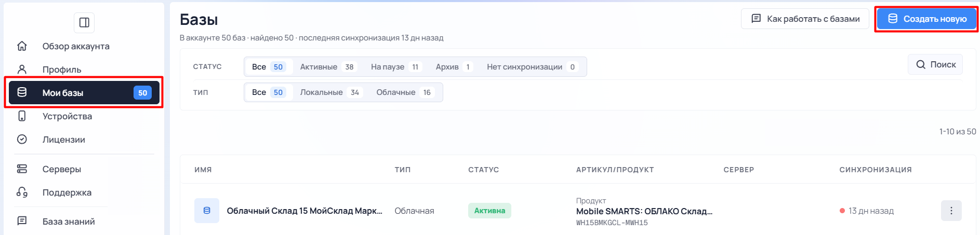The height and width of the screenshot is (235, 980).
Task: Open Как работать с базами guide
Action: (x=805, y=19)
